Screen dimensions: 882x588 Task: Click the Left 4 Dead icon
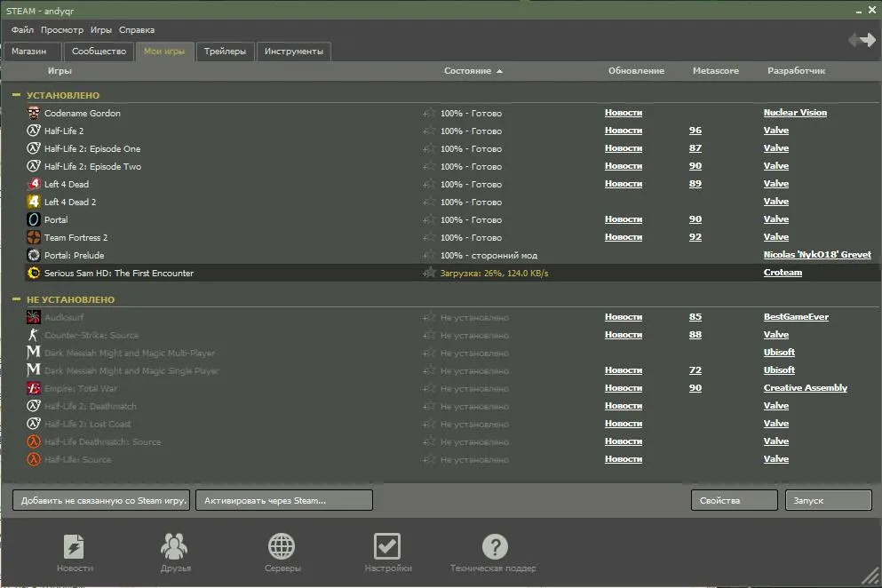click(x=34, y=184)
